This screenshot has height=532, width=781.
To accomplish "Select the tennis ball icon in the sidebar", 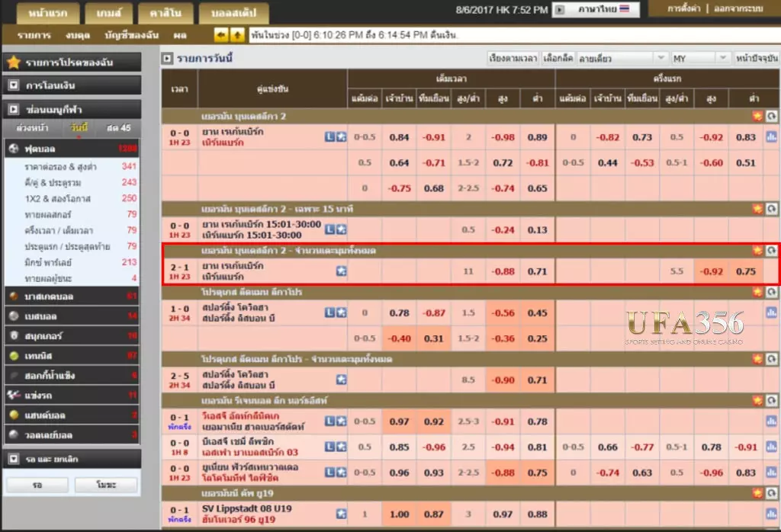I will [13, 355].
